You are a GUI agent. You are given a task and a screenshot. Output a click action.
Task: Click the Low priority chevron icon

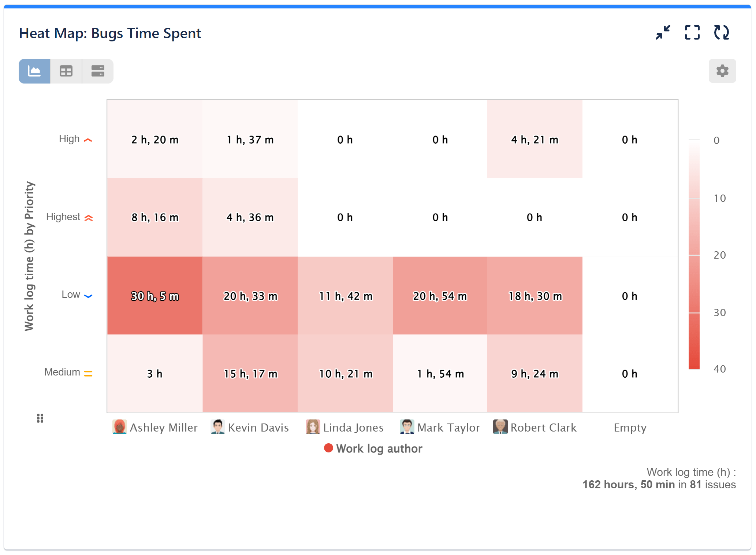pyautogui.click(x=88, y=295)
